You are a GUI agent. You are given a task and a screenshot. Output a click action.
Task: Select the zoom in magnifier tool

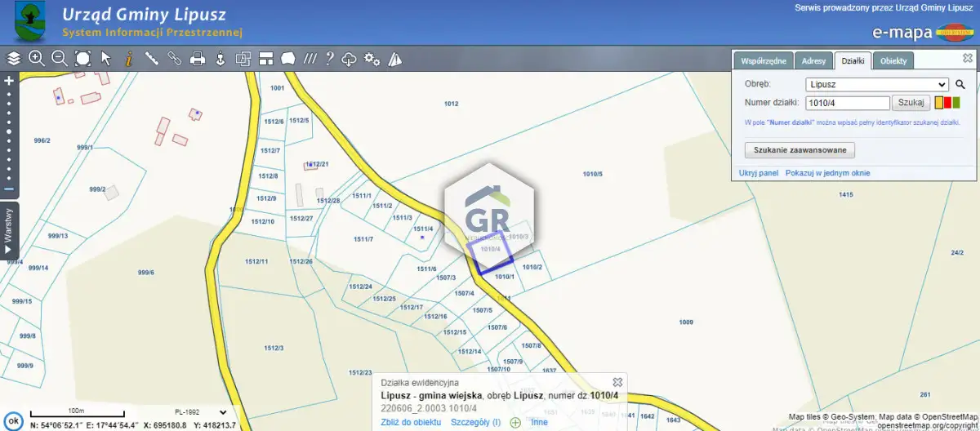tap(36, 58)
